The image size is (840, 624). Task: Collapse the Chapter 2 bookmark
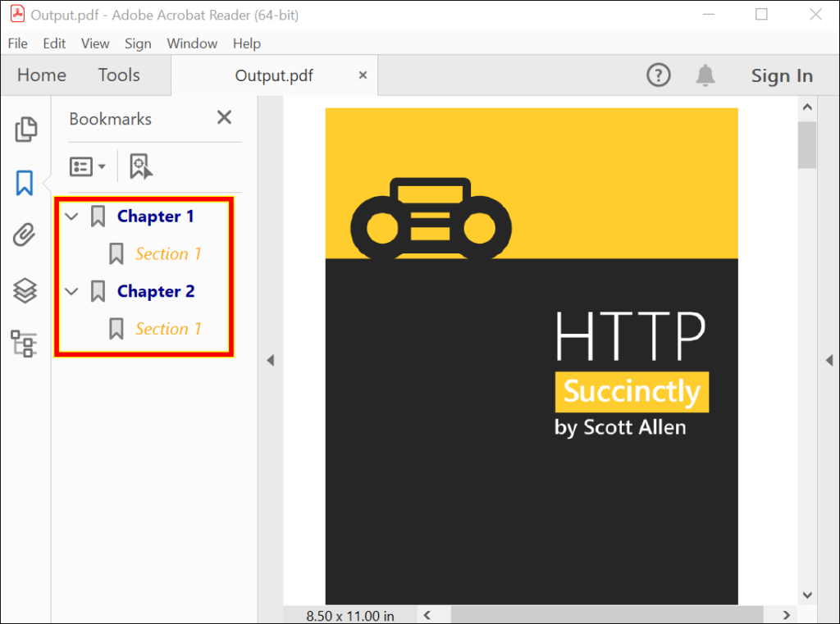point(71,291)
